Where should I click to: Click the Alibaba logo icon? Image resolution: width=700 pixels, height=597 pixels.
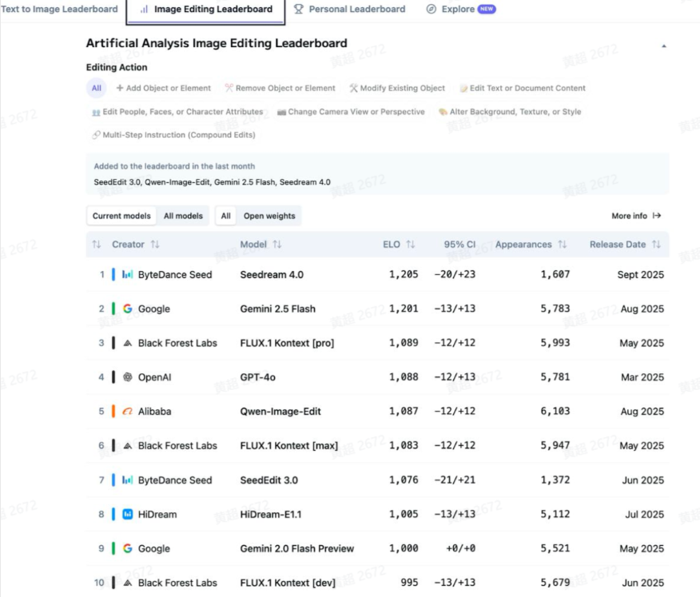click(127, 412)
